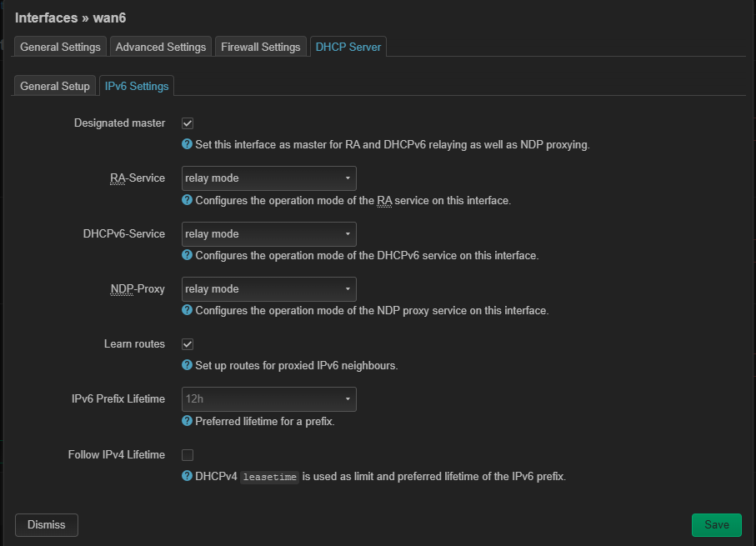Click help icon under Follow IPv4 Lifetime

[x=188, y=476]
